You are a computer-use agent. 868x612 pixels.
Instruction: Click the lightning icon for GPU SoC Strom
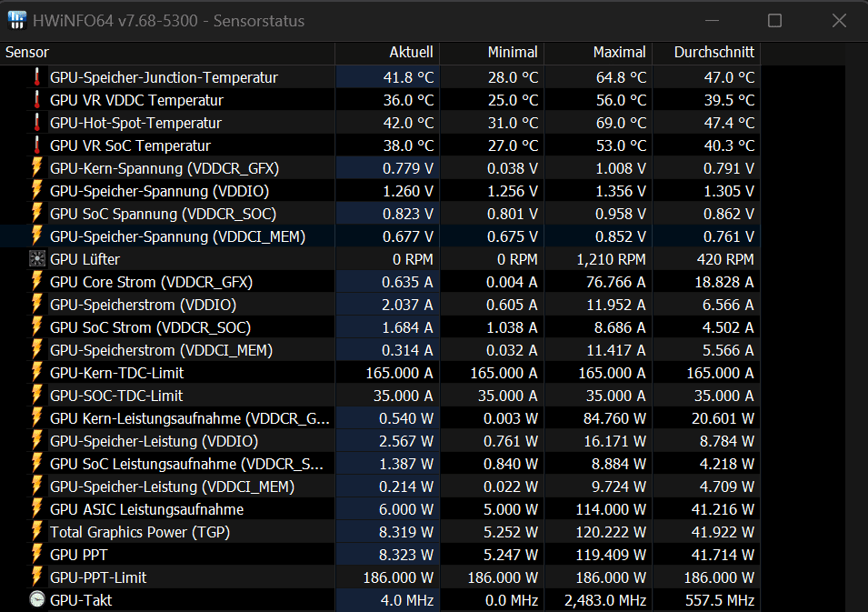(x=37, y=326)
